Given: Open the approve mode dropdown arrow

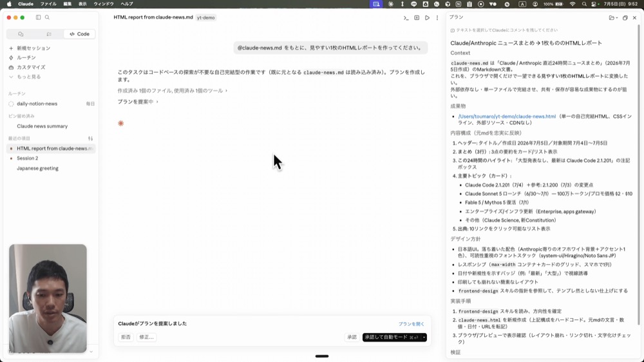Looking at the screenshot, I should tap(424, 337).
